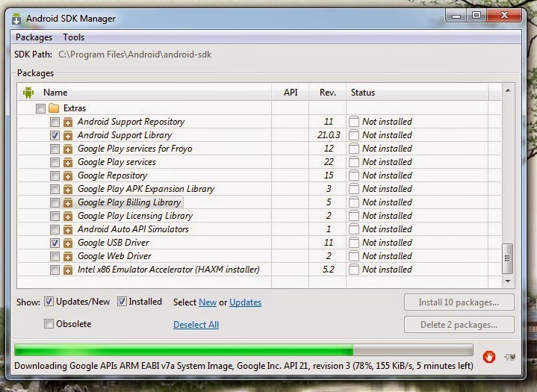Click package icon of Google Play Billing Library
This screenshot has width=537, height=392.
pyautogui.click(x=68, y=202)
